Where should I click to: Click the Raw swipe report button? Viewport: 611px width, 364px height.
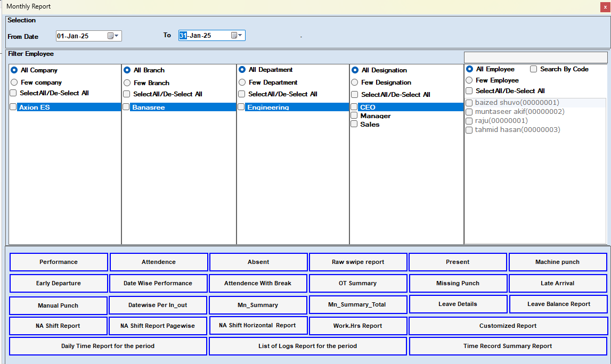(x=358, y=262)
